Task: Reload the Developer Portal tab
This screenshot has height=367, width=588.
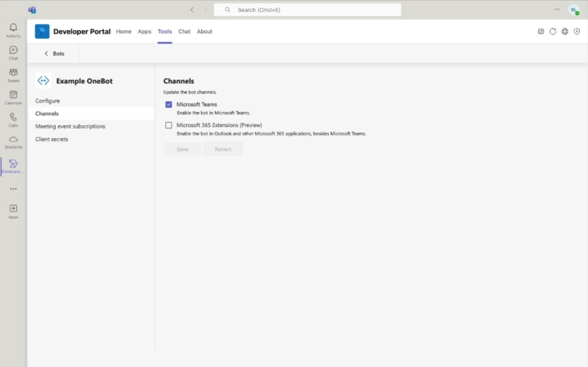Action: point(553,32)
